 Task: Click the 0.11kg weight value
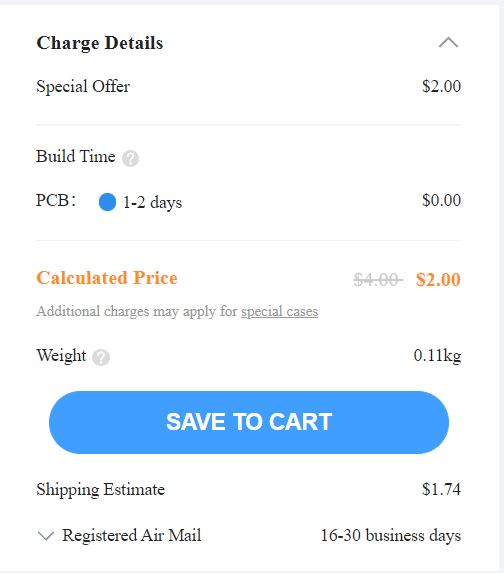[x=437, y=356]
